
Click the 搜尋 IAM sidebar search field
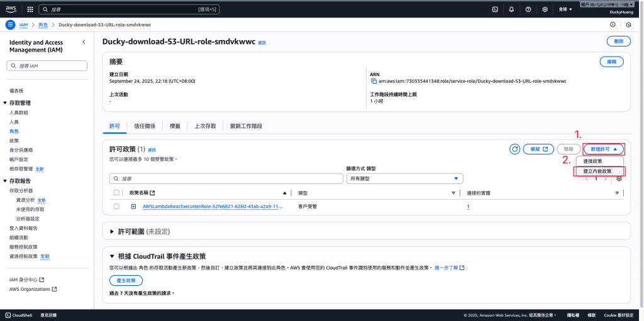click(x=47, y=66)
